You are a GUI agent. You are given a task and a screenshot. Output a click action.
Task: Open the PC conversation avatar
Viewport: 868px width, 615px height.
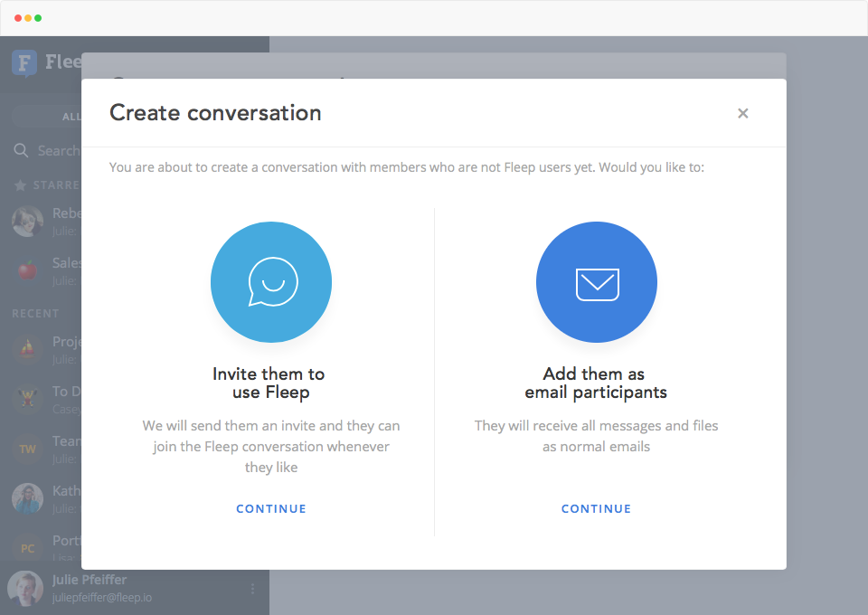tap(28, 548)
